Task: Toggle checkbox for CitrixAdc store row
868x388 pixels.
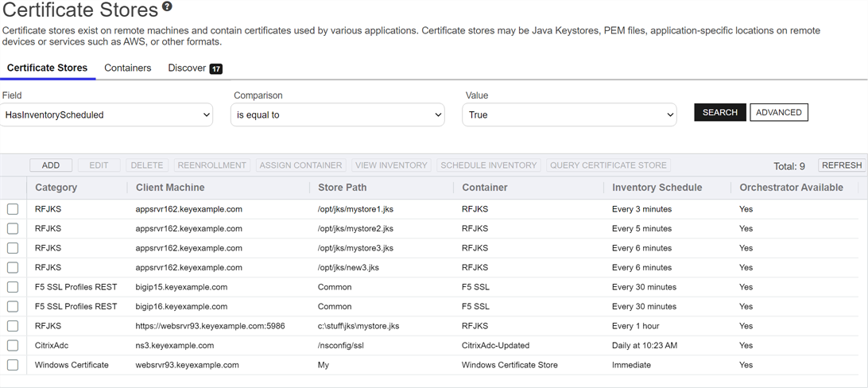Action: tap(13, 346)
